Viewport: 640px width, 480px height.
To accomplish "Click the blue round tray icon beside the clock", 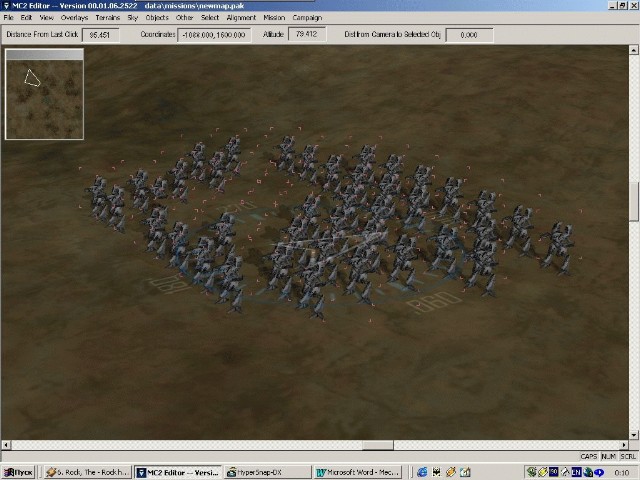I will click(599, 472).
